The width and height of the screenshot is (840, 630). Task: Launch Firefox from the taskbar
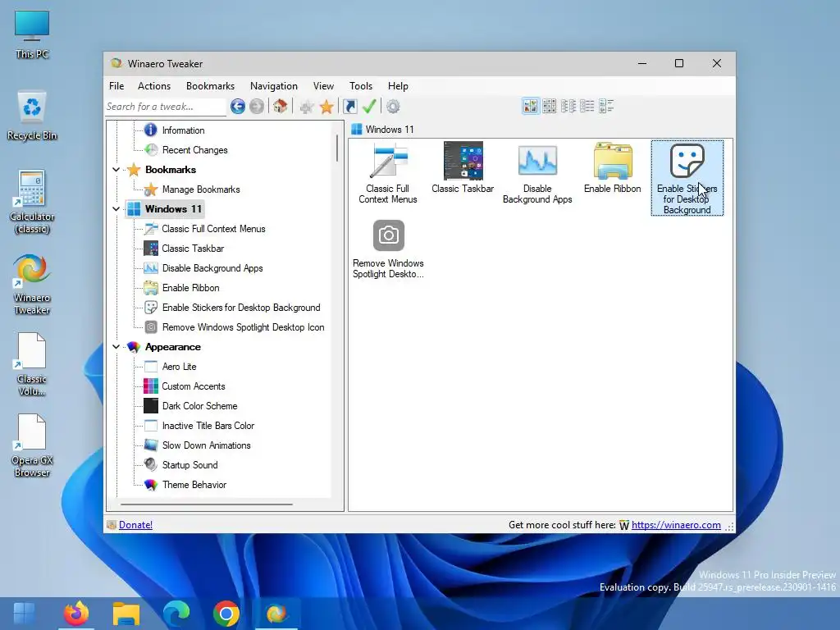pyautogui.click(x=76, y=614)
